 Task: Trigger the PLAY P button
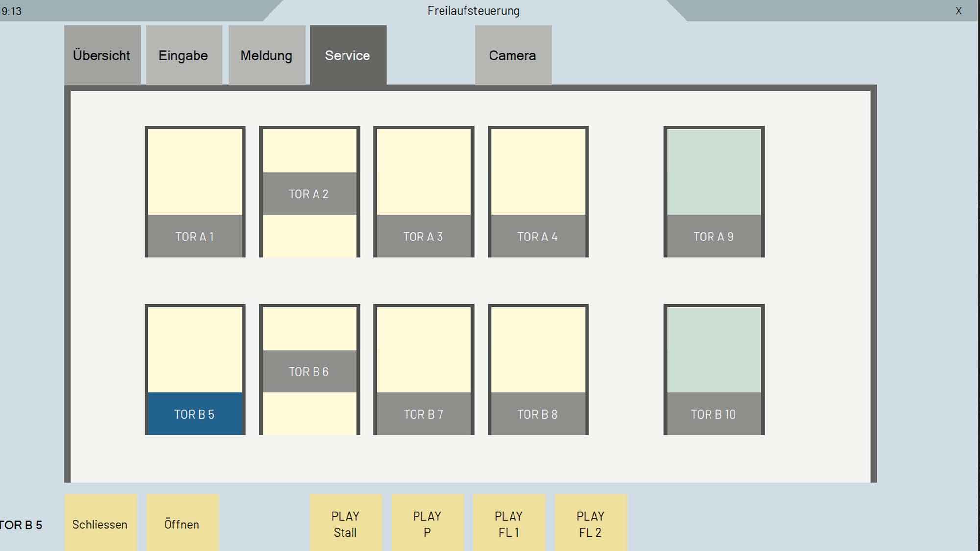(427, 524)
